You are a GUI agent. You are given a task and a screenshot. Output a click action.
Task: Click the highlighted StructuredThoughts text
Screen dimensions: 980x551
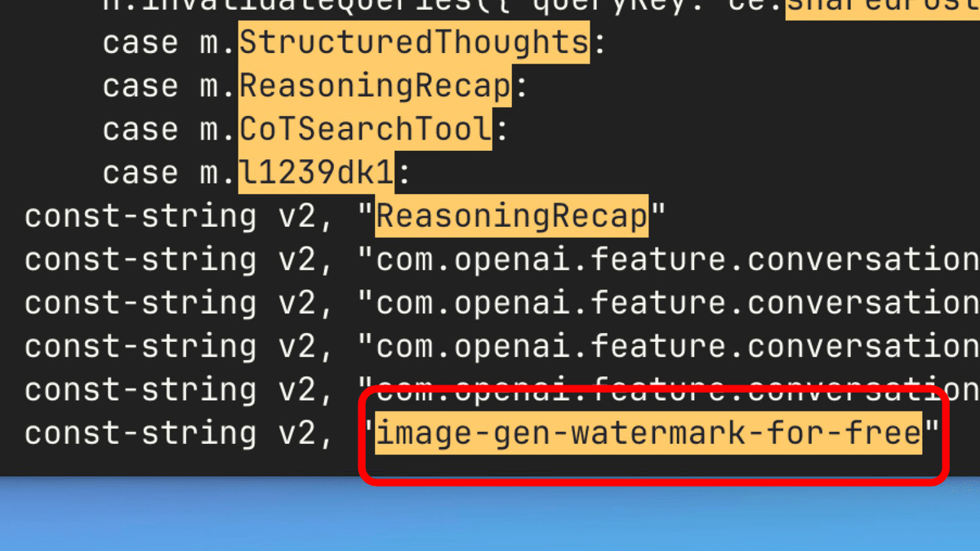pyautogui.click(x=413, y=43)
